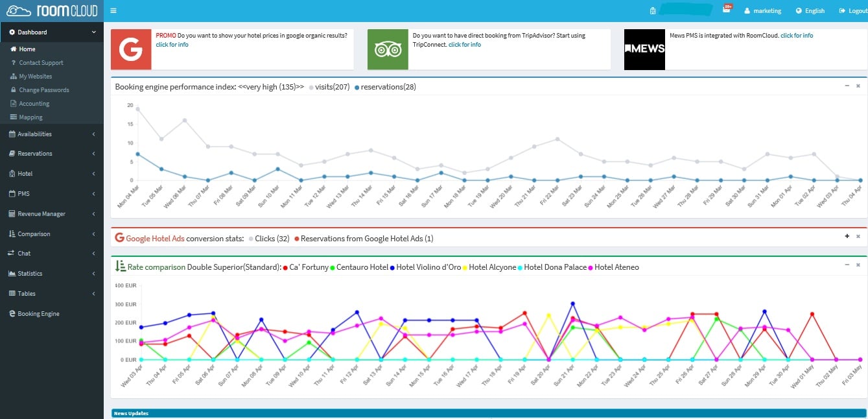The width and height of the screenshot is (868, 419).
Task: Click the TripAdvisor owl icon
Action: 388,48
